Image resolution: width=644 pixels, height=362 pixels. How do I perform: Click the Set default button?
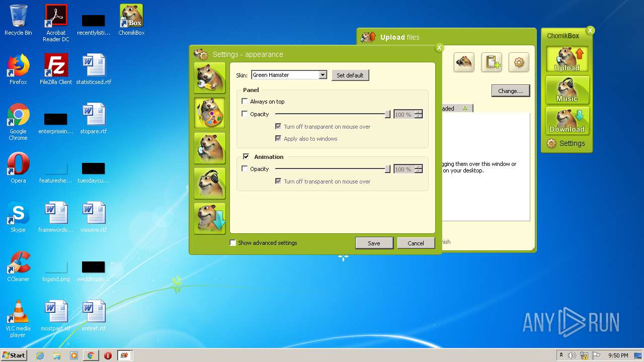click(x=350, y=75)
